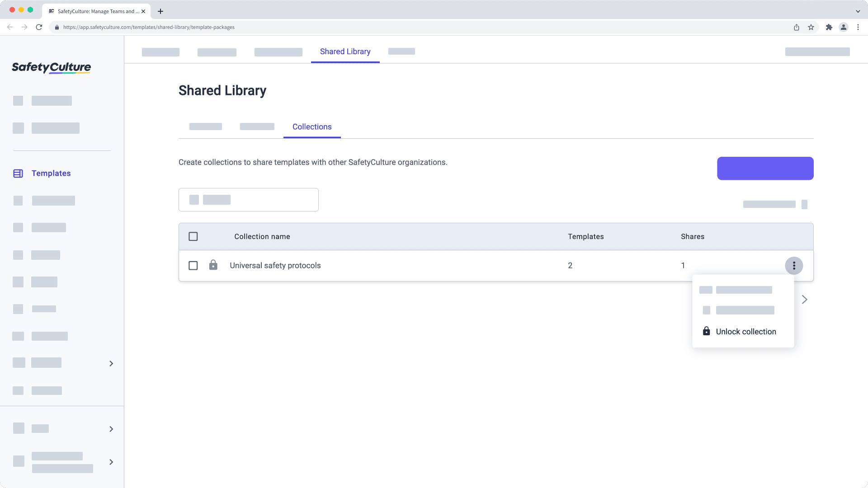This screenshot has width=868, height=488.
Task: Reload the page
Action: click(39, 27)
